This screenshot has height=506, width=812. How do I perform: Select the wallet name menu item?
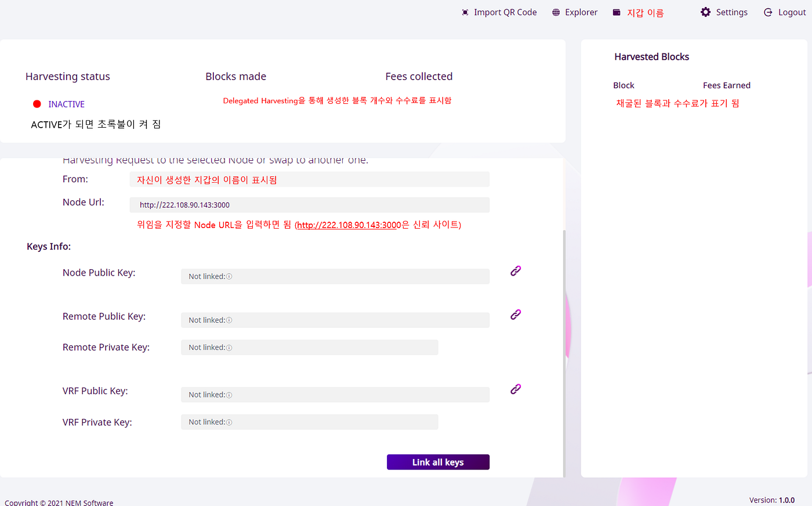point(638,12)
